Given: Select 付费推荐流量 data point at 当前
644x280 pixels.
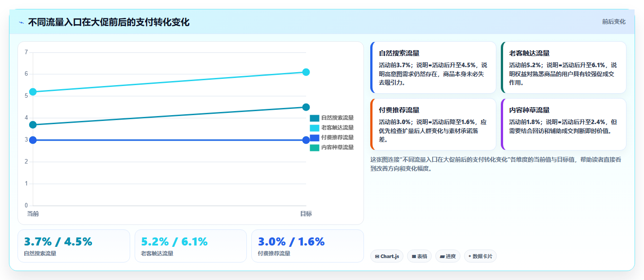Looking at the screenshot, I should 33,140.
